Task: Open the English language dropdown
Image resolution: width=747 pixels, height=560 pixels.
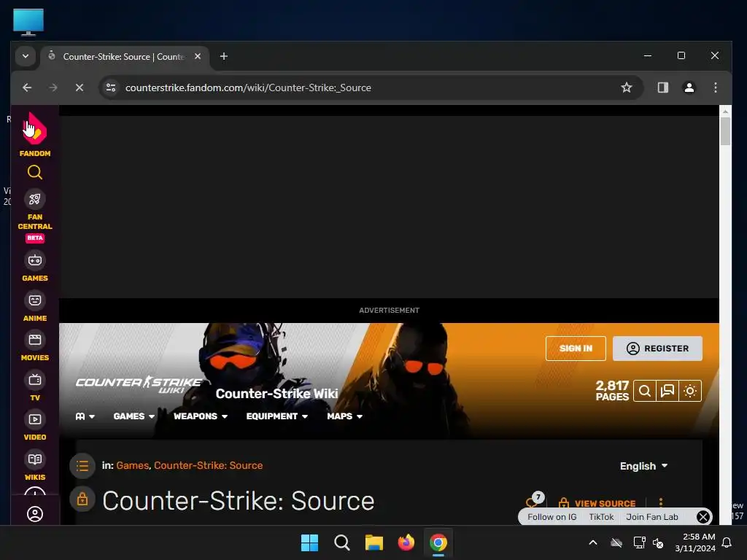Action: click(x=643, y=466)
